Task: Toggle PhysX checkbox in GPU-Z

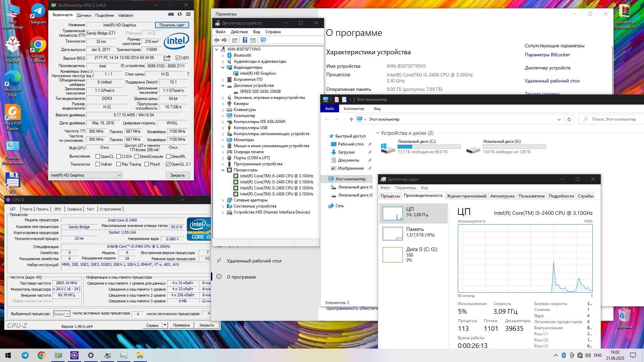Action: [x=147, y=164]
